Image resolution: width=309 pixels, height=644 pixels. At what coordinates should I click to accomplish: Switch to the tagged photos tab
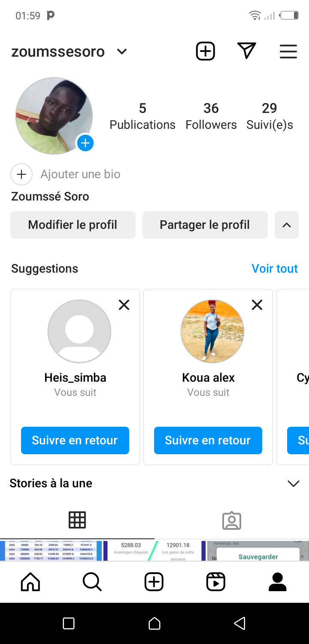[232, 520]
